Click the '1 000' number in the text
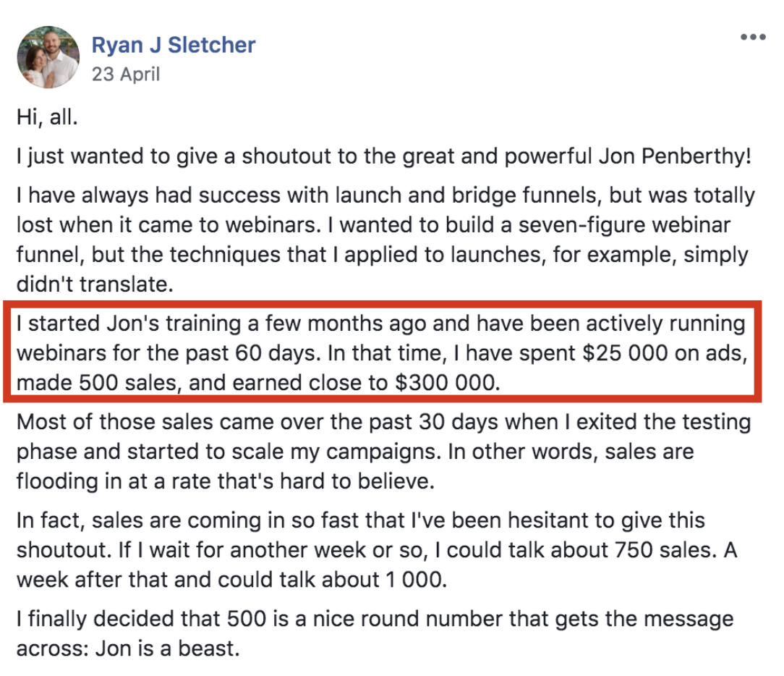Screen dimensions: 784x676 point(414,580)
